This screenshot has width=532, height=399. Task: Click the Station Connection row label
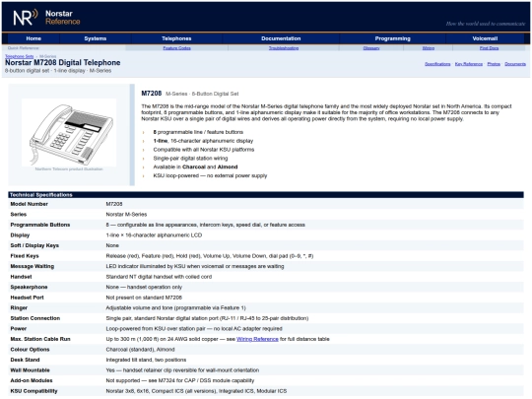tap(34, 318)
